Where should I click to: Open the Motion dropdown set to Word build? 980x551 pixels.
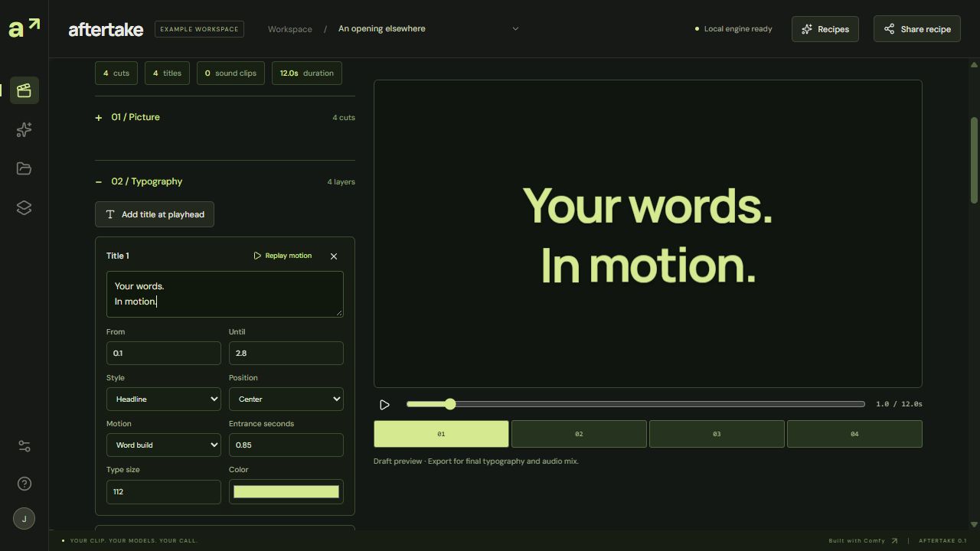tap(164, 445)
